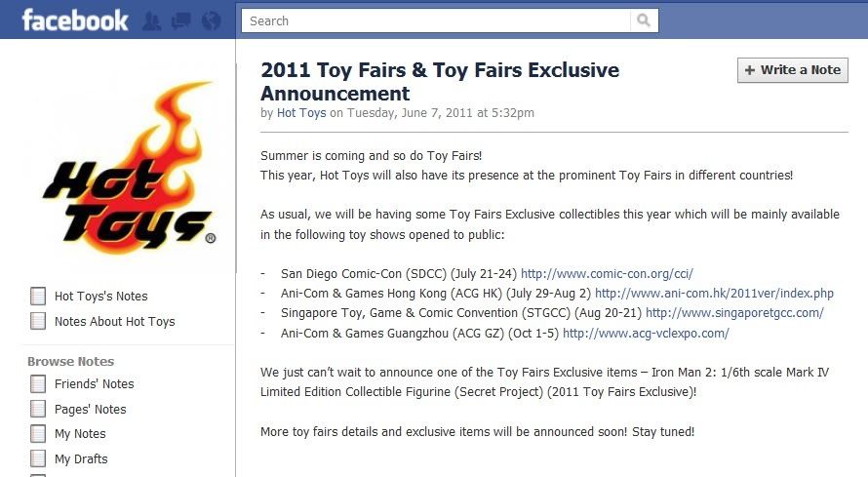The height and width of the screenshot is (477, 868).
Task: Open the notifications globe icon
Action: pos(211,20)
